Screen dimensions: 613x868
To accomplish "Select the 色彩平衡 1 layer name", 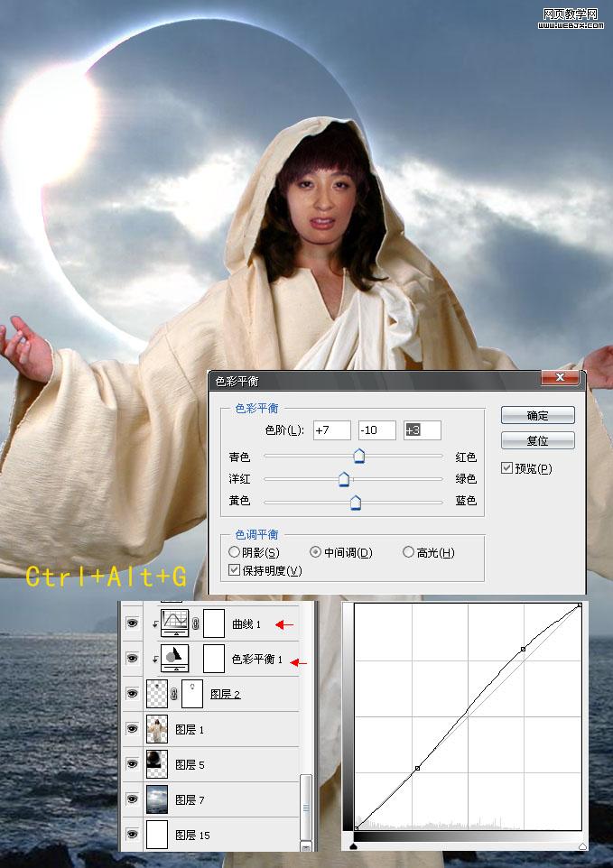I will tap(257, 659).
